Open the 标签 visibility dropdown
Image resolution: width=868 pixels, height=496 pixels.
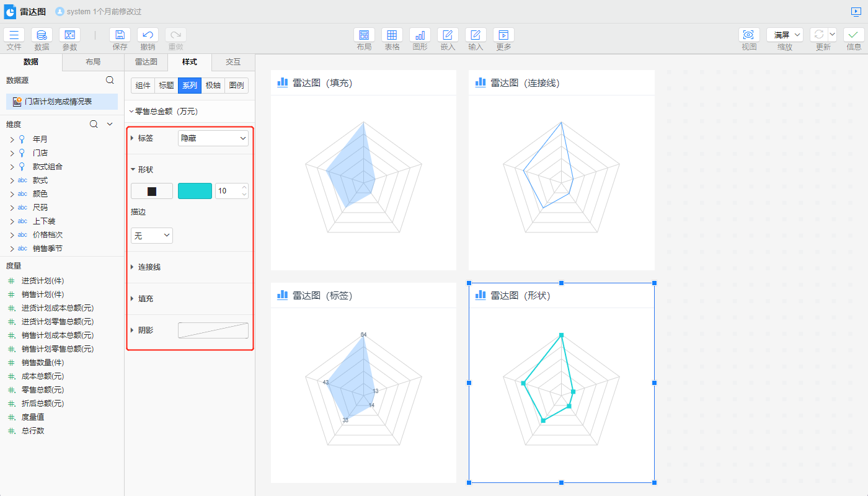point(213,138)
